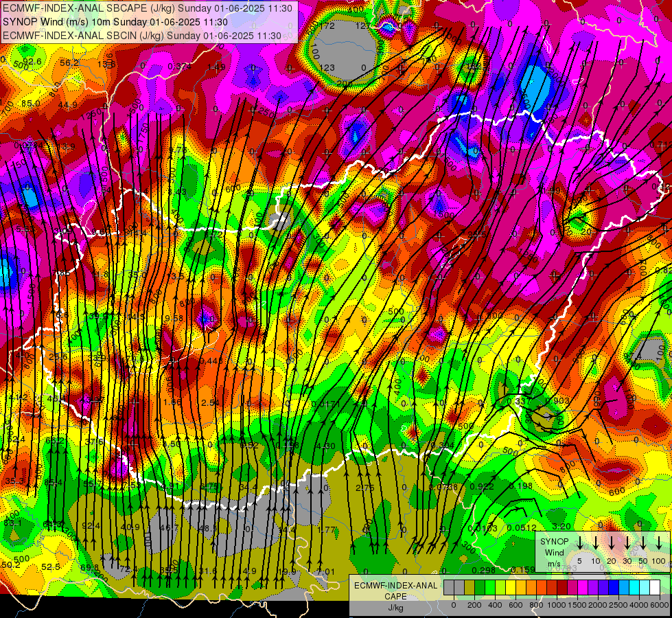Click the 85.0 value on the map
Image resolution: width=672 pixels, height=618 pixels.
point(31,104)
